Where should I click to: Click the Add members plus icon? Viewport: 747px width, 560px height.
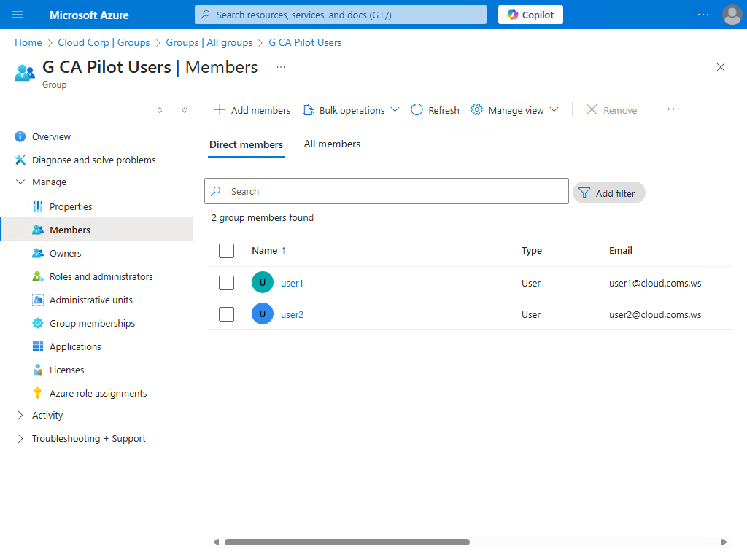pos(219,109)
